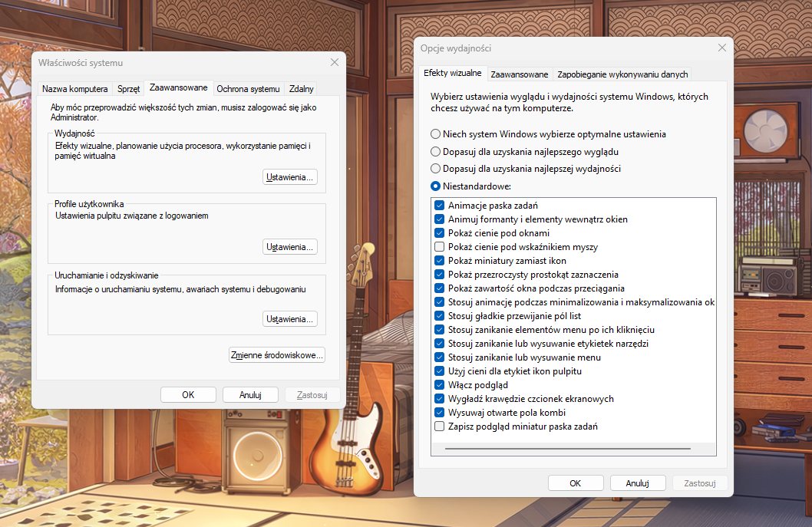812x527 pixels.
Task: Toggle Wygładź krawędzie czcionek ekranowych
Action: point(439,399)
